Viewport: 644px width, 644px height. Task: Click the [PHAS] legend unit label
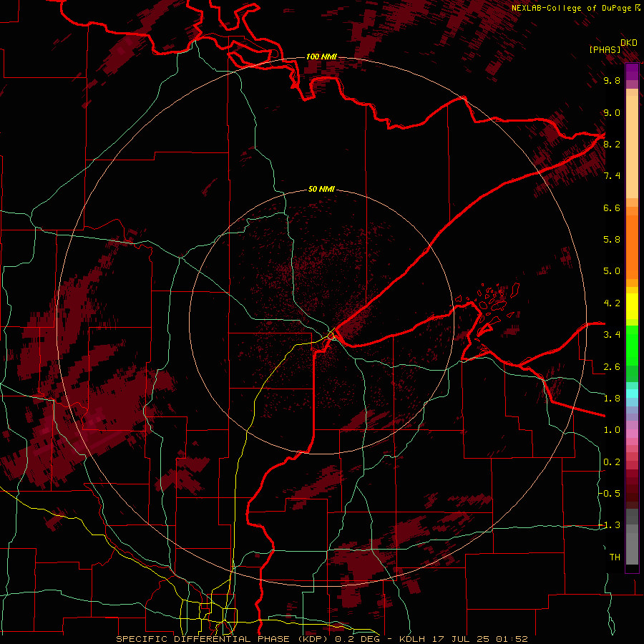[605, 49]
